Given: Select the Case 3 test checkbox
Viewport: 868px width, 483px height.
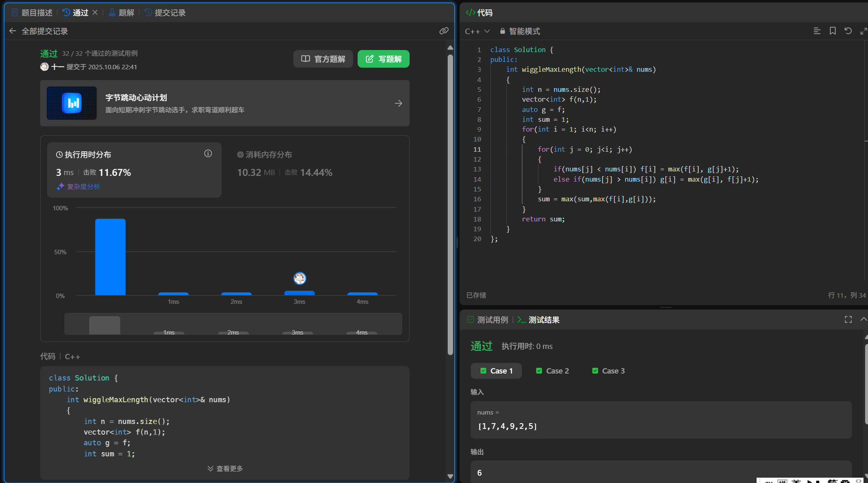Looking at the screenshot, I should pyautogui.click(x=595, y=371).
